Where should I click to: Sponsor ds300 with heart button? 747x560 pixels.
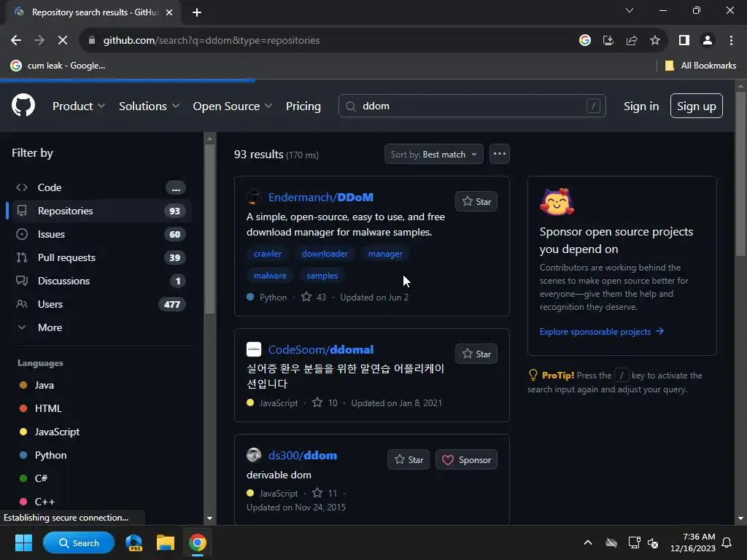[x=466, y=459]
